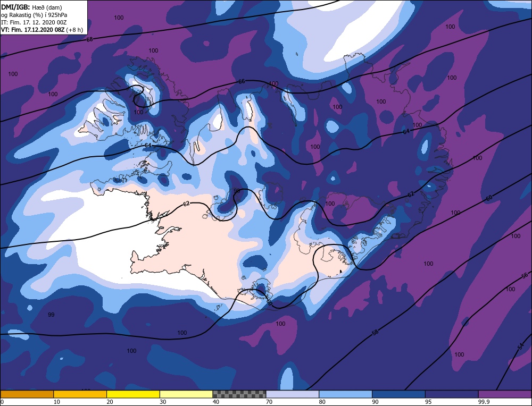Click the '68' contour line label
The height and width of the screenshot is (406, 532).
89,39
